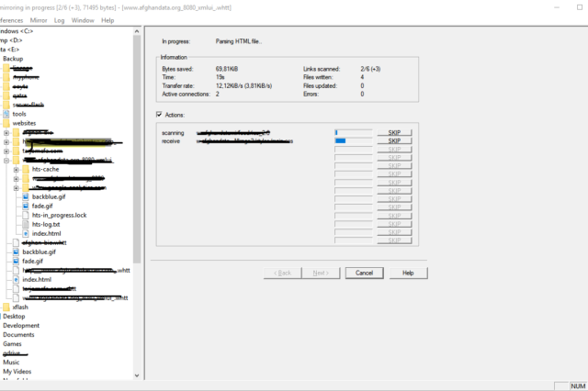Click the receive row progress bar
The width and height of the screenshot is (588, 391).
(x=353, y=141)
